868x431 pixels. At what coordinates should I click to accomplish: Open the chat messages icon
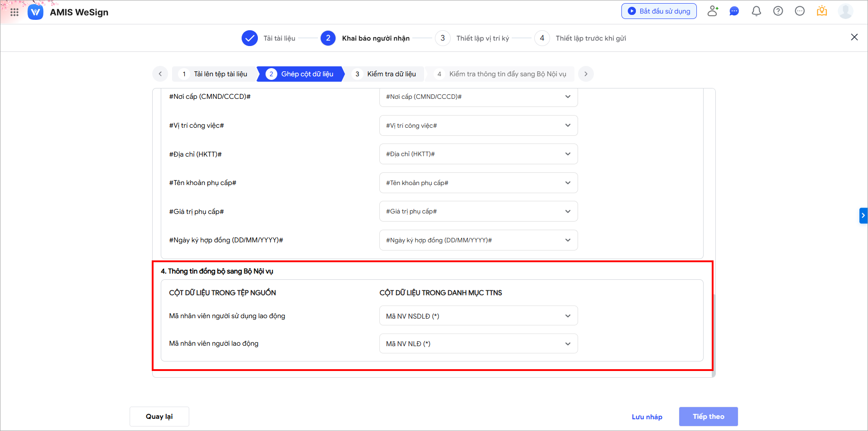click(734, 11)
